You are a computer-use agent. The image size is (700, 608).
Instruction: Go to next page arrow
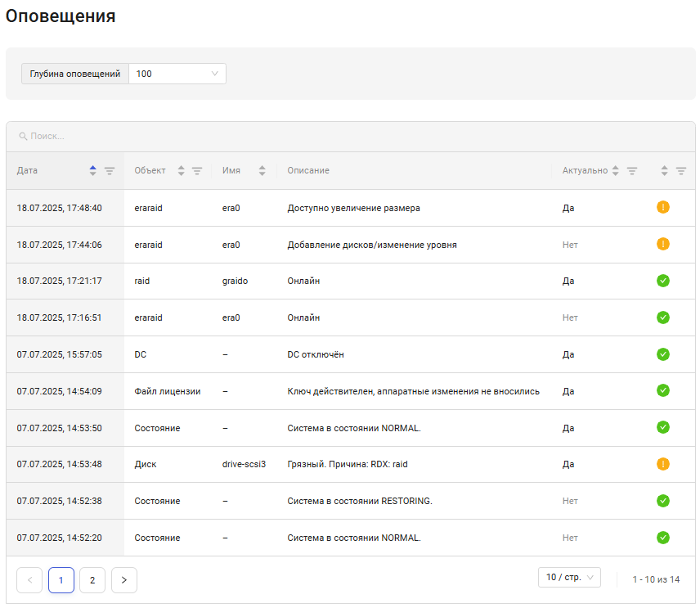point(124,580)
